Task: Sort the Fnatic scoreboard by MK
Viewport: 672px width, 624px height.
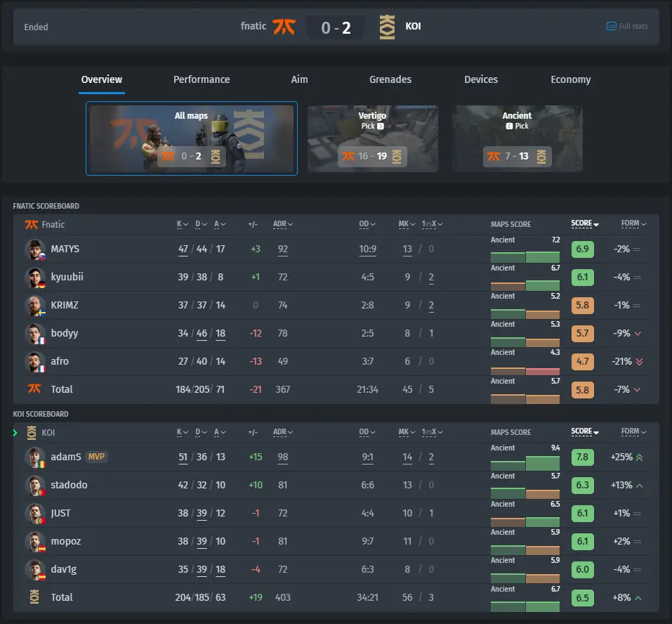Action: (407, 224)
